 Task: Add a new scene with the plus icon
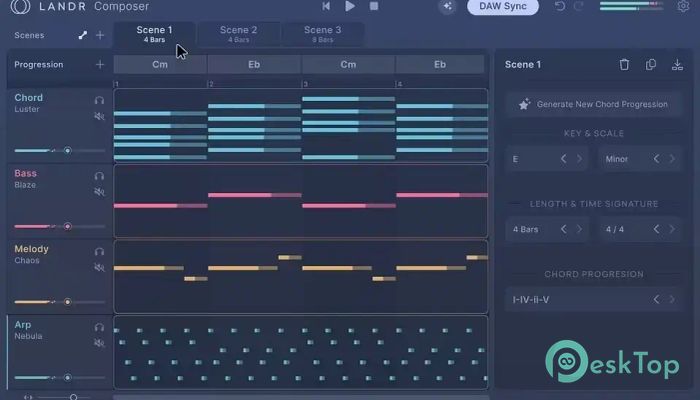click(99, 35)
